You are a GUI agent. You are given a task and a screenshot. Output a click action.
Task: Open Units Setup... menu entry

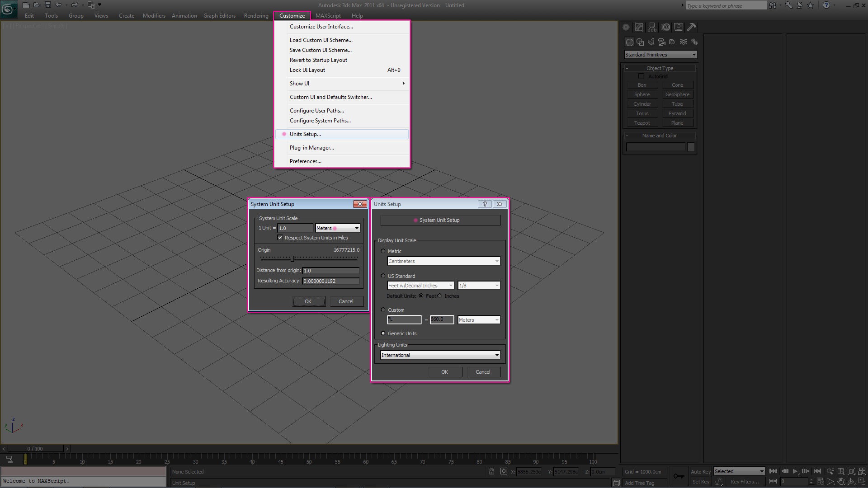coord(342,134)
